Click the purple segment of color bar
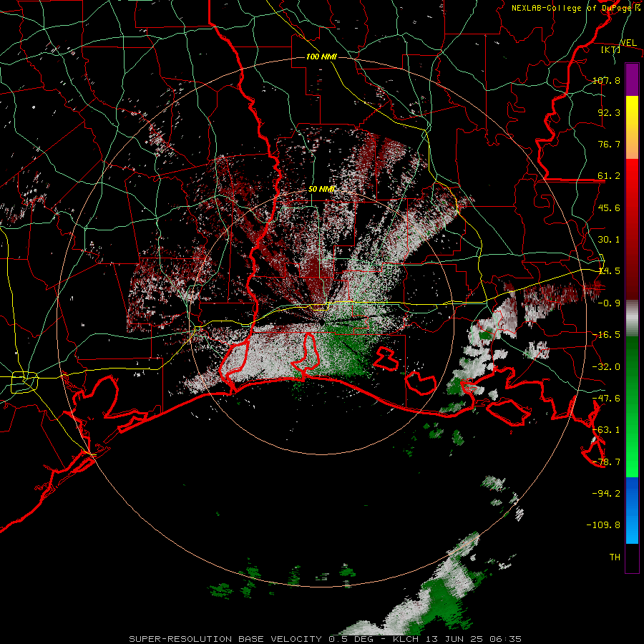The image size is (644, 644). point(632,79)
